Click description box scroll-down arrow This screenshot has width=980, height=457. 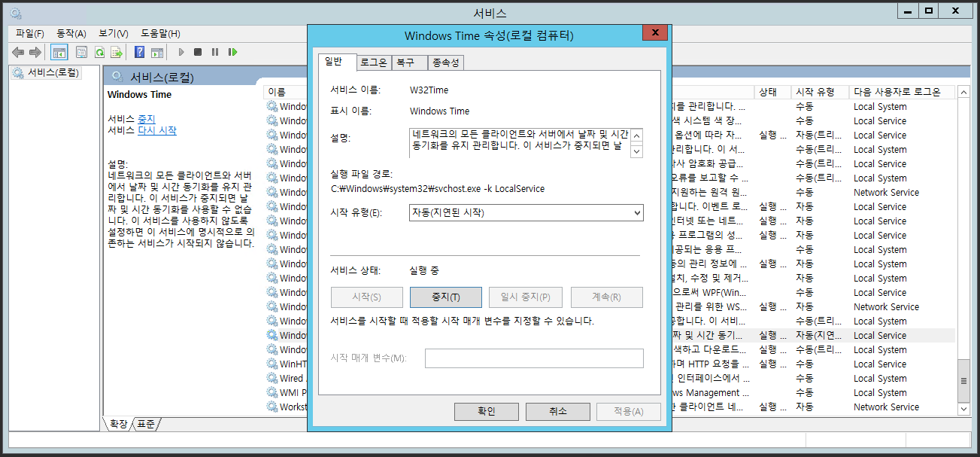[637, 151]
